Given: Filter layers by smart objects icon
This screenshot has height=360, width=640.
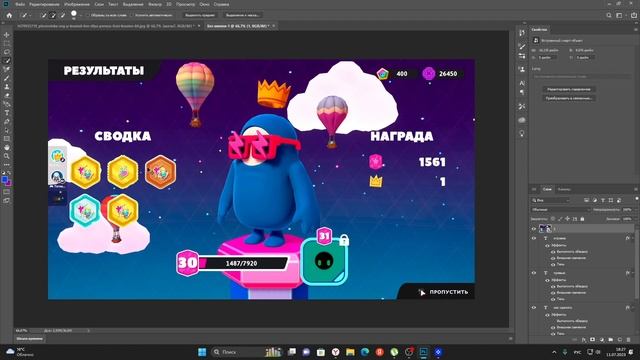Looking at the screenshot, I should (x=619, y=200).
